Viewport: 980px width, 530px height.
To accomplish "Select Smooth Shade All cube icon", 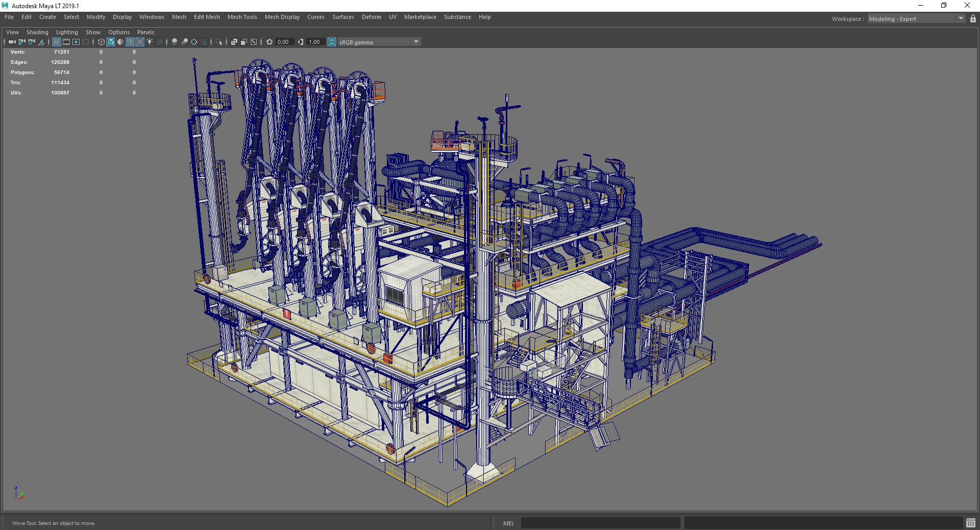I will point(111,42).
